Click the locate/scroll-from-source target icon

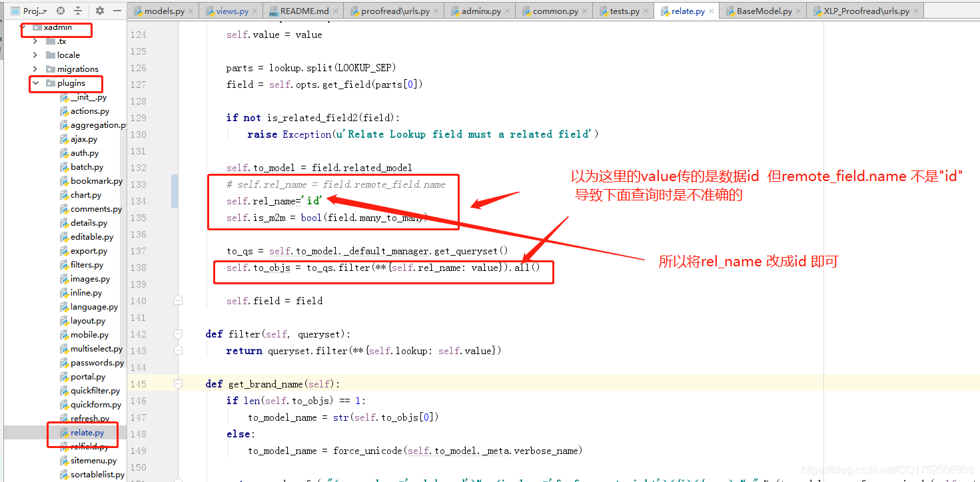[x=61, y=11]
